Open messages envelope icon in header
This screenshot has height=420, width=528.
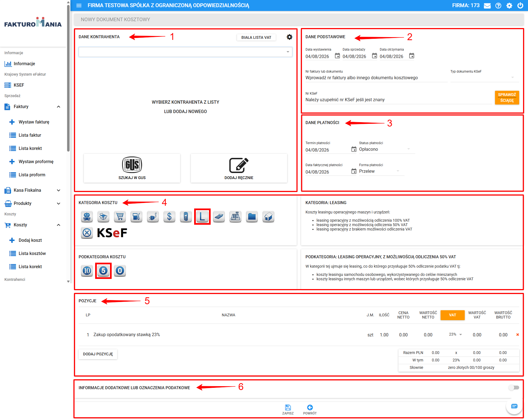click(487, 6)
